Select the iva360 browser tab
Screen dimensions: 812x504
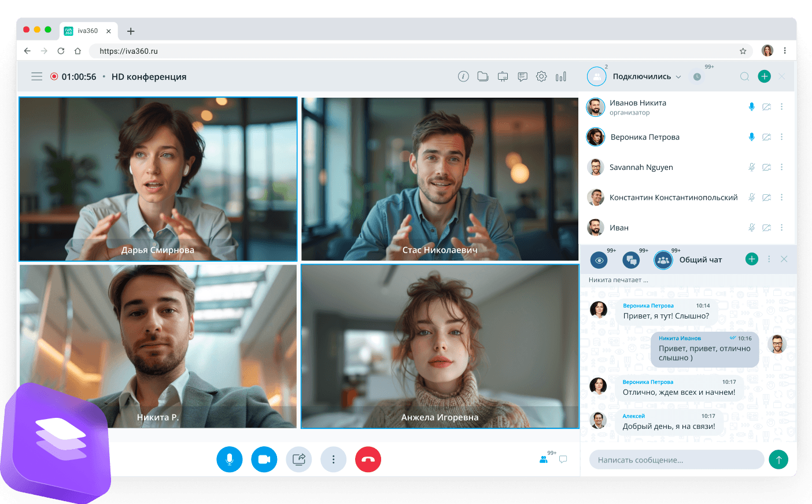88,31
